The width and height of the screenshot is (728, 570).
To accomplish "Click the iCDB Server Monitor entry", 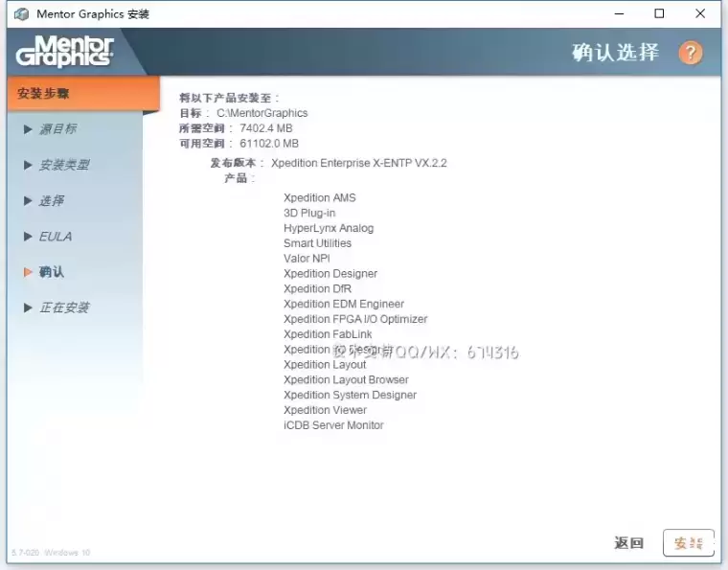I will click(x=333, y=425).
